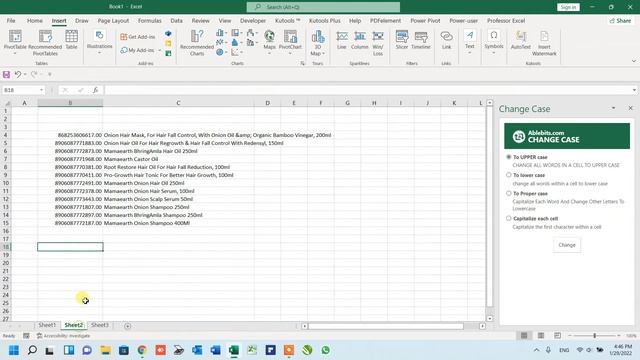The height and width of the screenshot is (360, 640).
Task: Open Recommended PivotTables
Action: click(x=45, y=42)
